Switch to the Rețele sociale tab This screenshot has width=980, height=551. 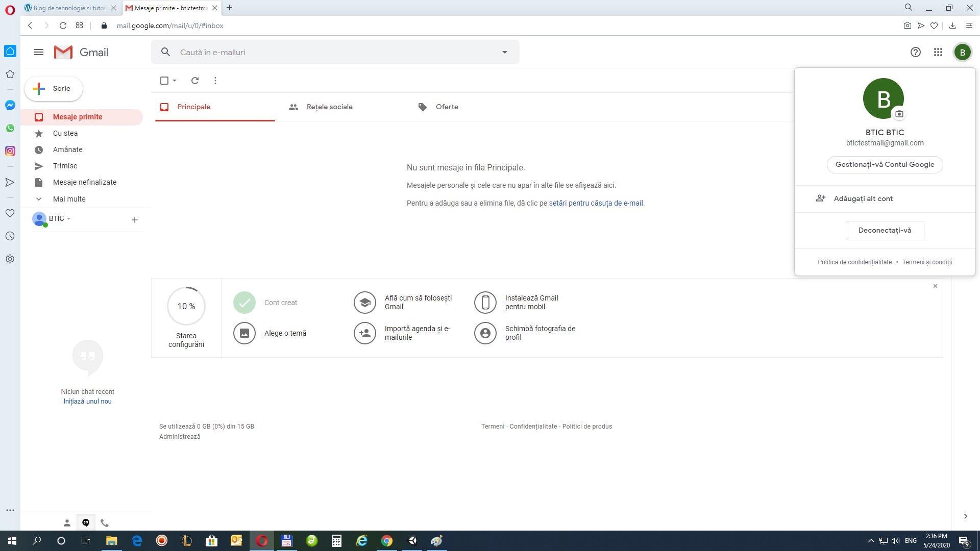pos(329,107)
